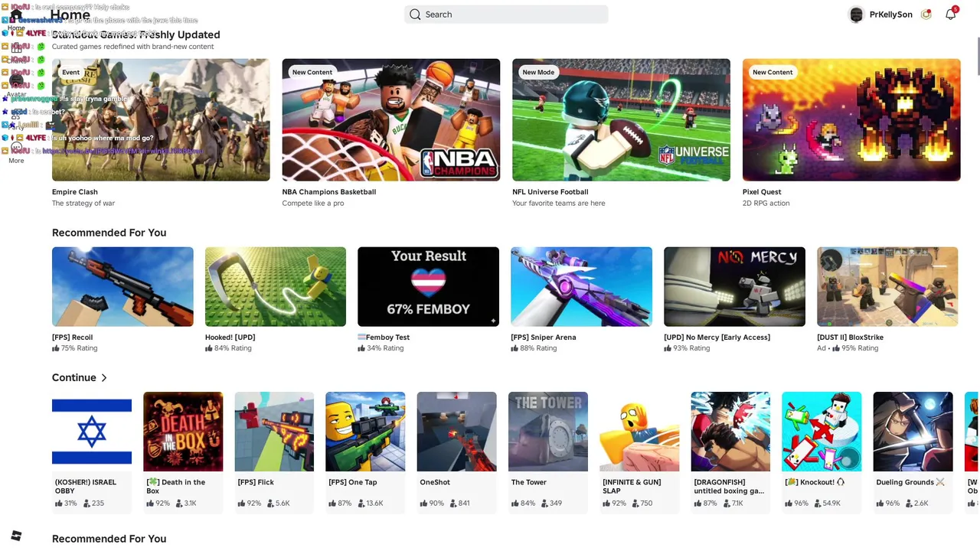Open the [FPS] Sniper Arena tile

[x=582, y=299]
